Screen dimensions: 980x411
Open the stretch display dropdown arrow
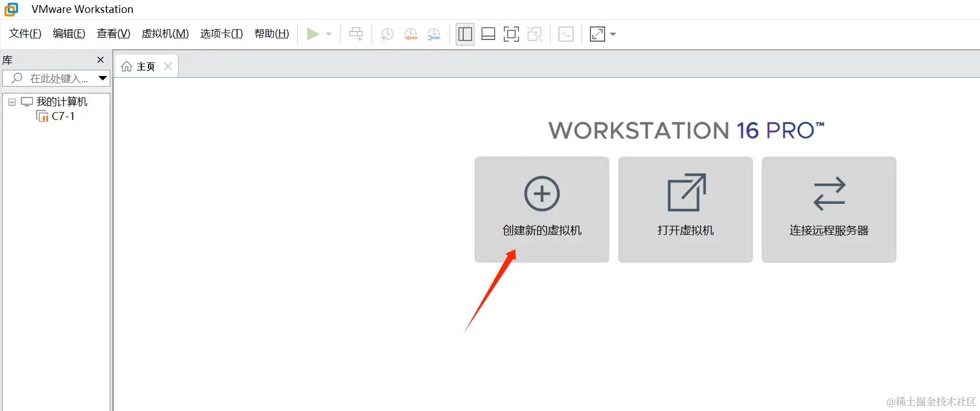click(613, 34)
